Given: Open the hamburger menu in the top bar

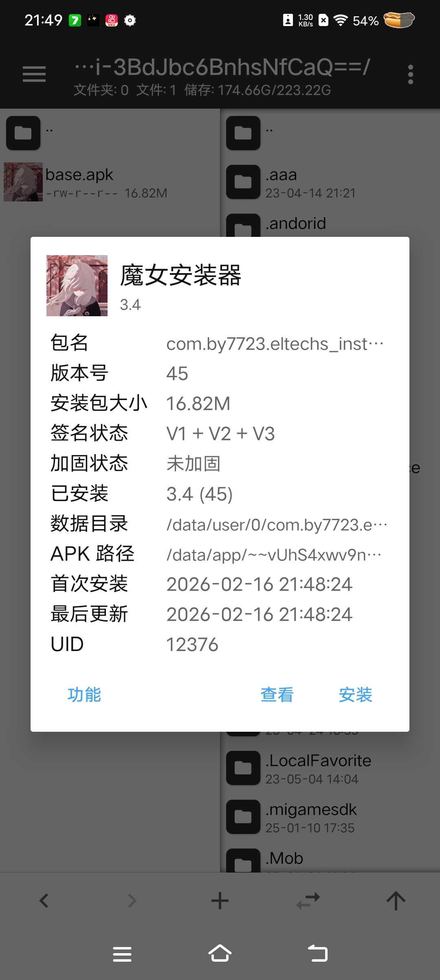Looking at the screenshot, I should tap(34, 74).
